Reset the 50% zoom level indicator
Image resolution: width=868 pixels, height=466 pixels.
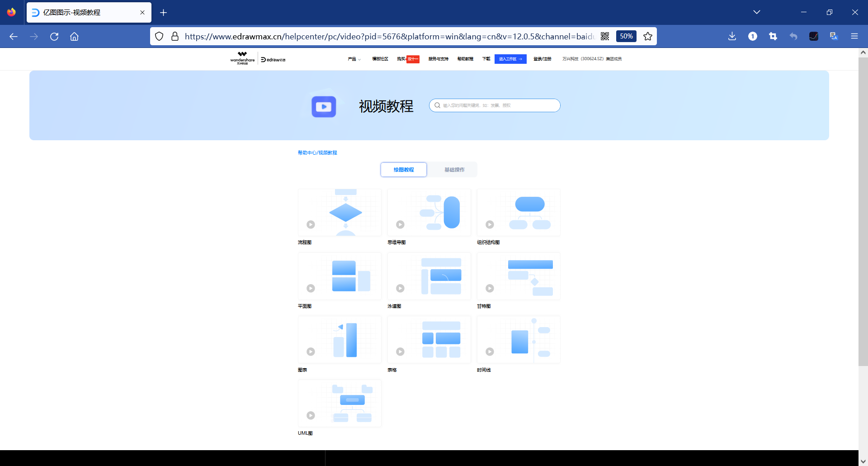point(626,36)
